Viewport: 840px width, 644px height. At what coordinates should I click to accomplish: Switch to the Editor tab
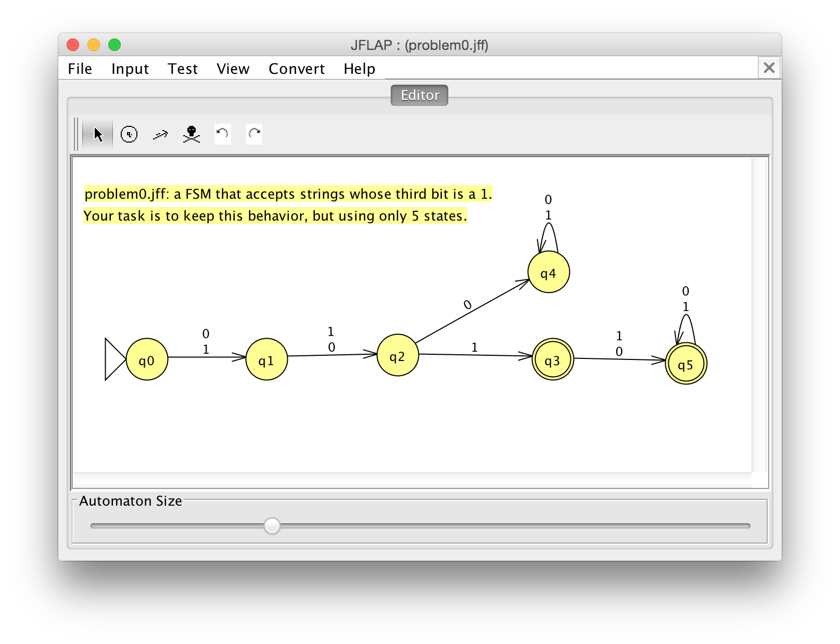coord(419,95)
